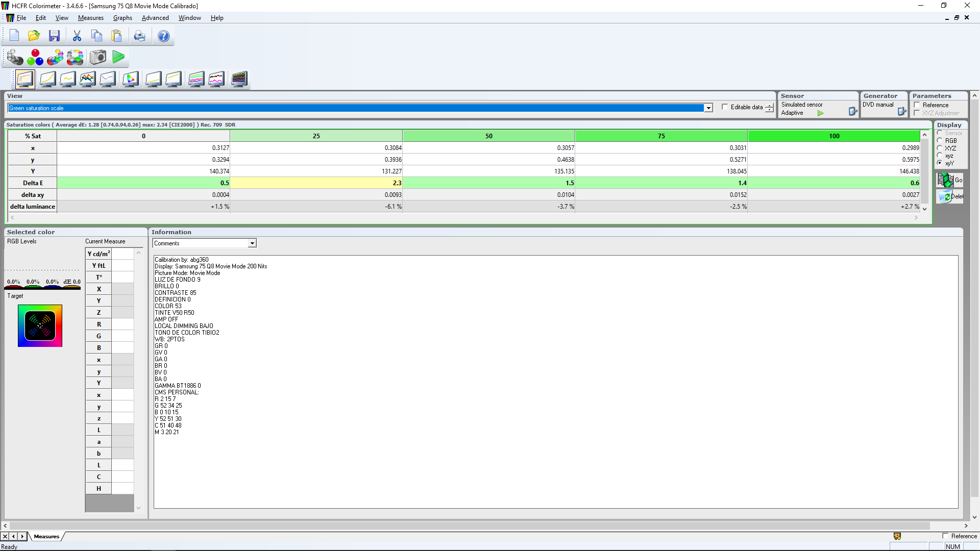Click the red green blue primaries icon
The width and height of the screenshot is (980, 551).
point(35,57)
